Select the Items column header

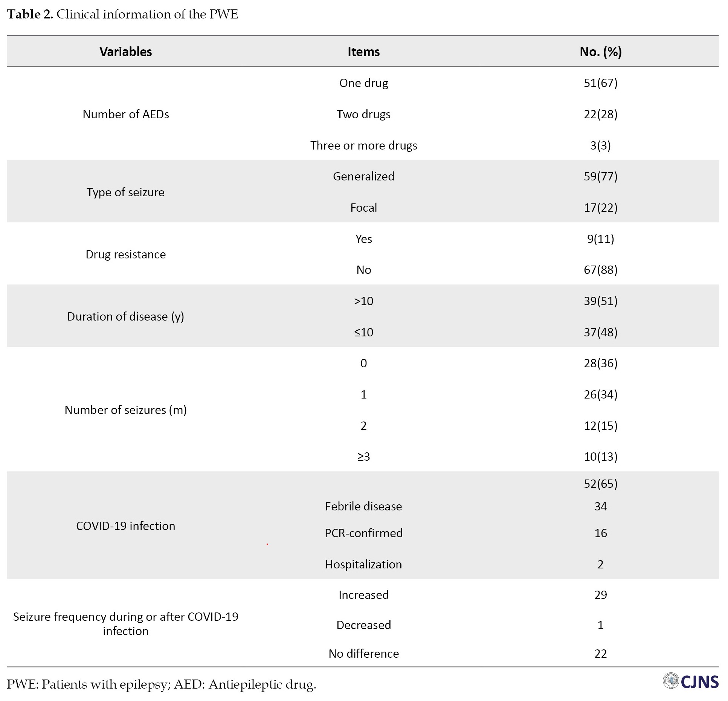[363, 52]
